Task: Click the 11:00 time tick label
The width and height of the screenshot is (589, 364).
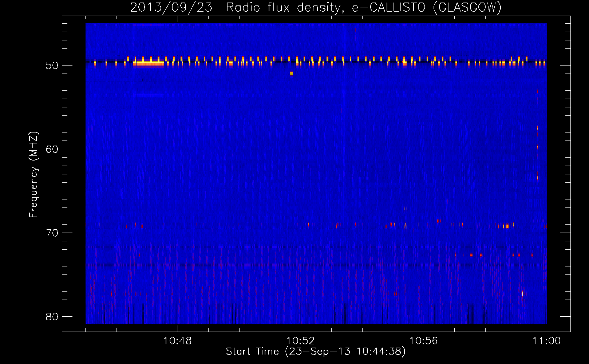Action: click(547, 341)
